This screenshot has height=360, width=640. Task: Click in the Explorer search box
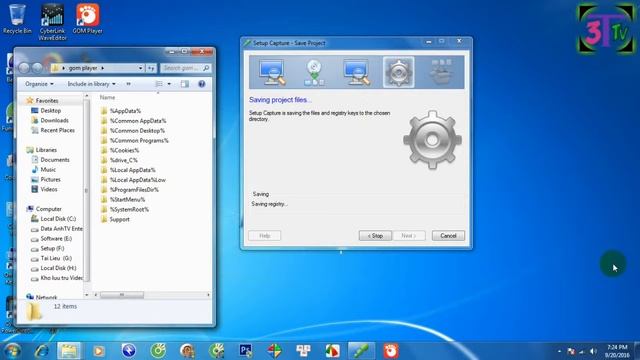185,68
